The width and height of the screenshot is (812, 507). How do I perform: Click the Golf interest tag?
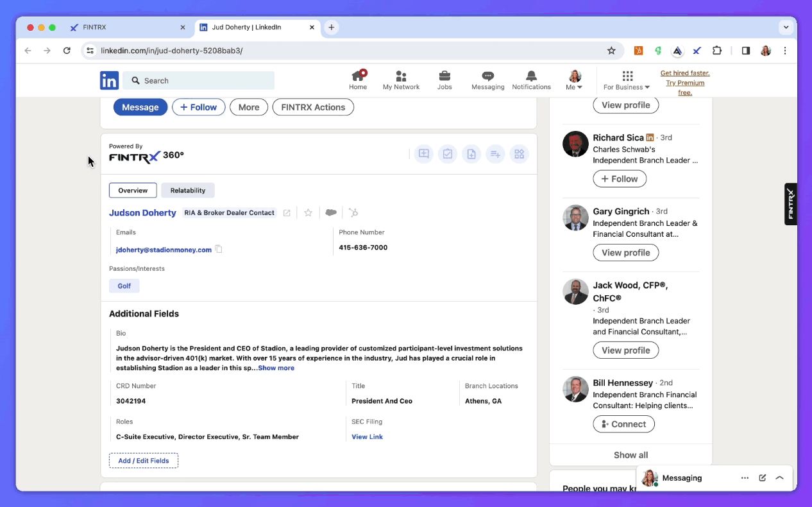coord(124,286)
